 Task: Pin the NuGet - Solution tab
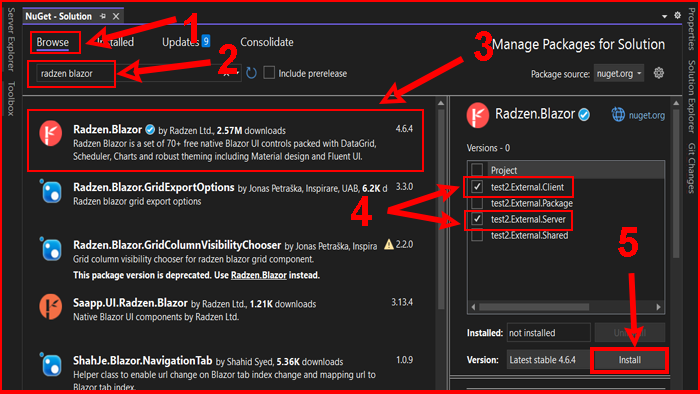pyautogui.click(x=103, y=17)
